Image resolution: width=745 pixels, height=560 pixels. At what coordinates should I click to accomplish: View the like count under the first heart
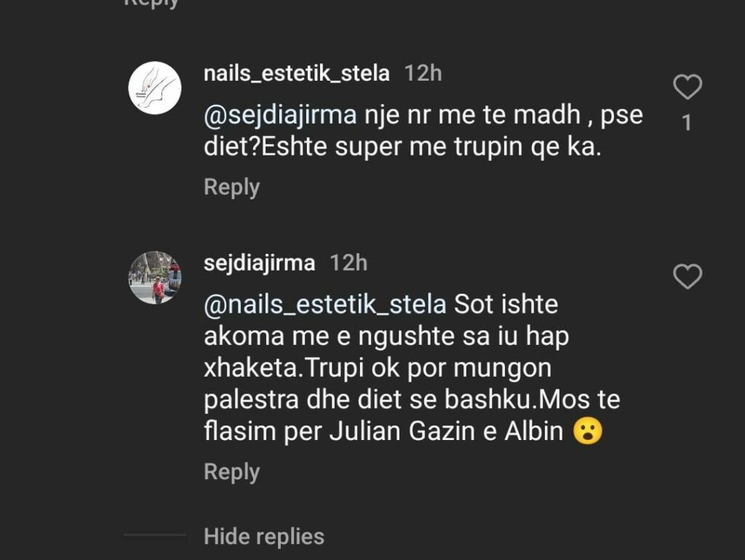coord(687,124)
